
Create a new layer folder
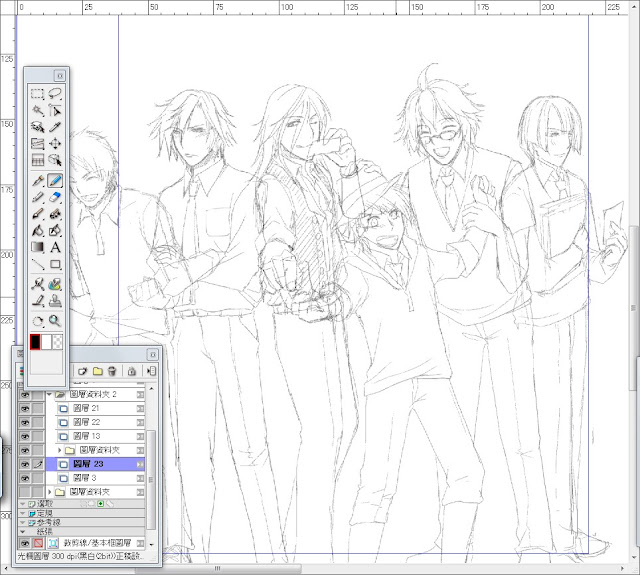coord(98,371)
